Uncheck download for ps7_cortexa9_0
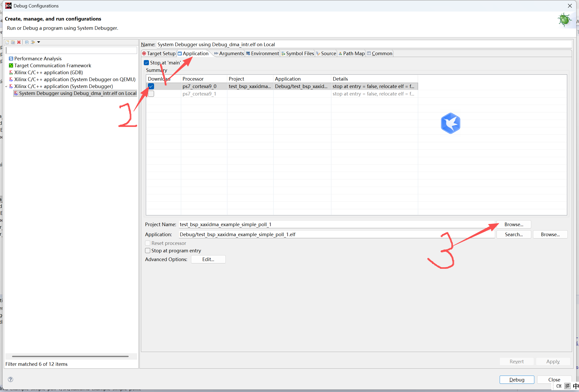The image size is (579, 392). 151,86
